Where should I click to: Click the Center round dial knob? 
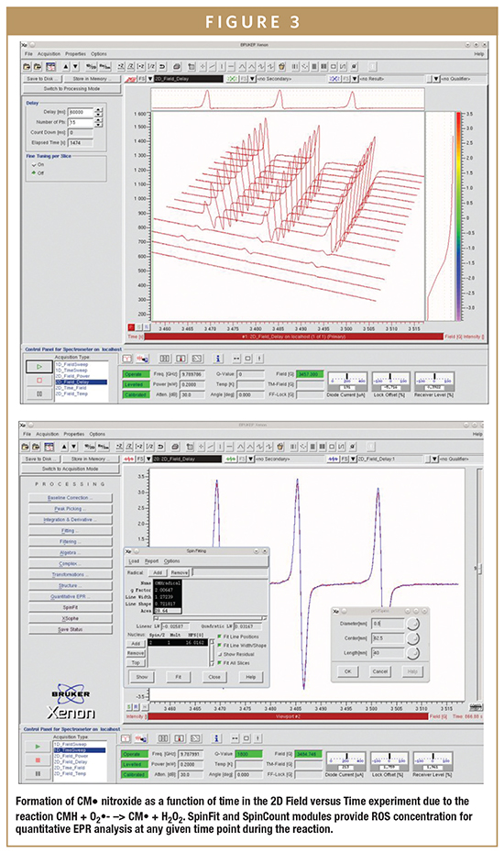413,638
